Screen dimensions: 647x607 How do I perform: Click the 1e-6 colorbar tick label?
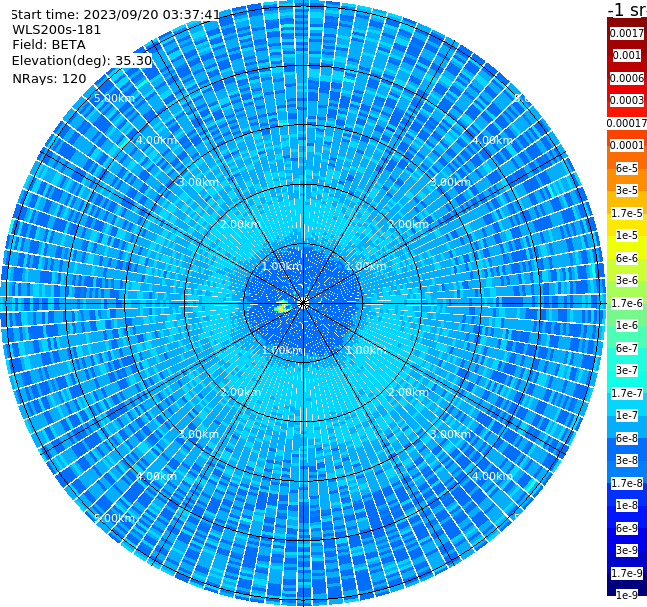click(x=627, y=325)
